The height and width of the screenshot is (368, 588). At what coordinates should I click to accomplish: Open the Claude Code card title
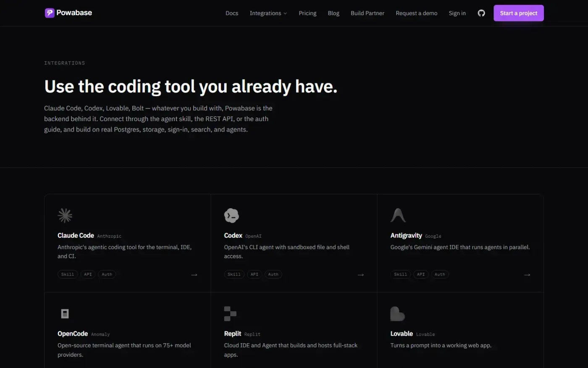76,236
